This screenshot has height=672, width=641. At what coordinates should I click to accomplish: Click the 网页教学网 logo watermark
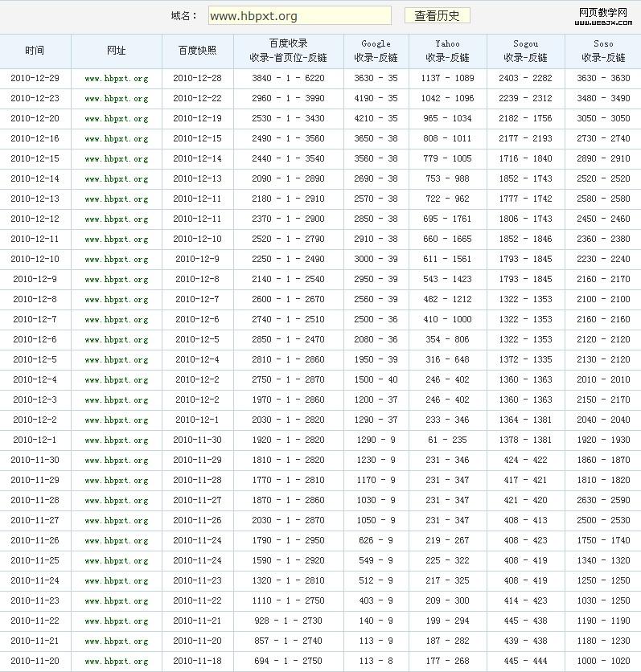(602, 16)
